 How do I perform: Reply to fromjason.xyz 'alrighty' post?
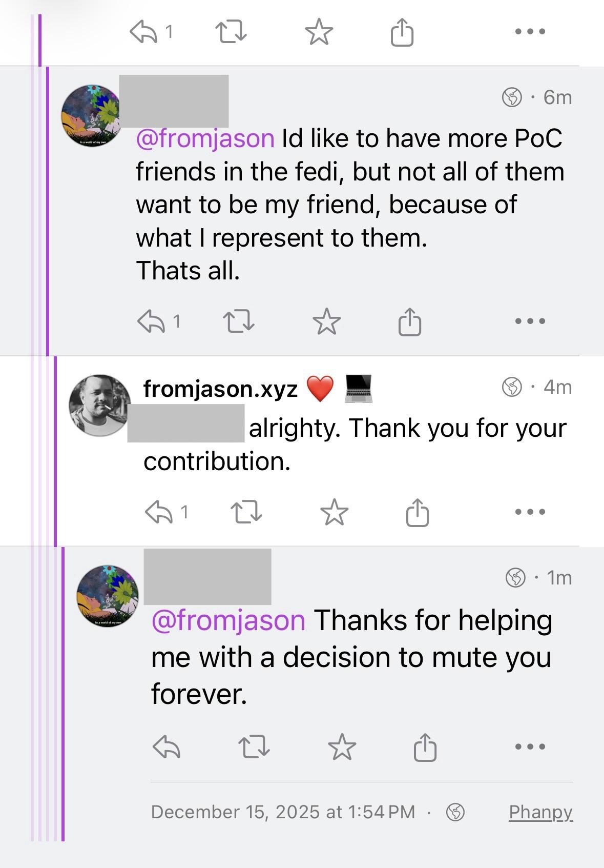click(160, 512)
